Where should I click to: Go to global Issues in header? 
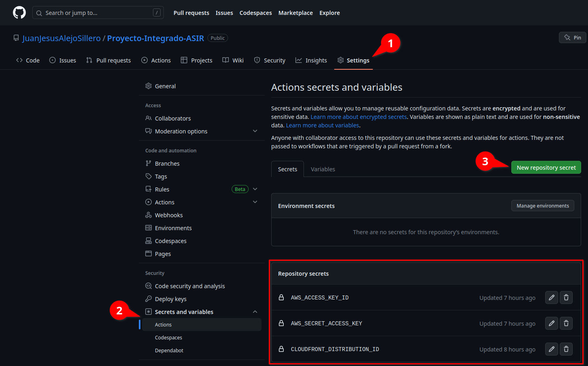coord(224,13)
